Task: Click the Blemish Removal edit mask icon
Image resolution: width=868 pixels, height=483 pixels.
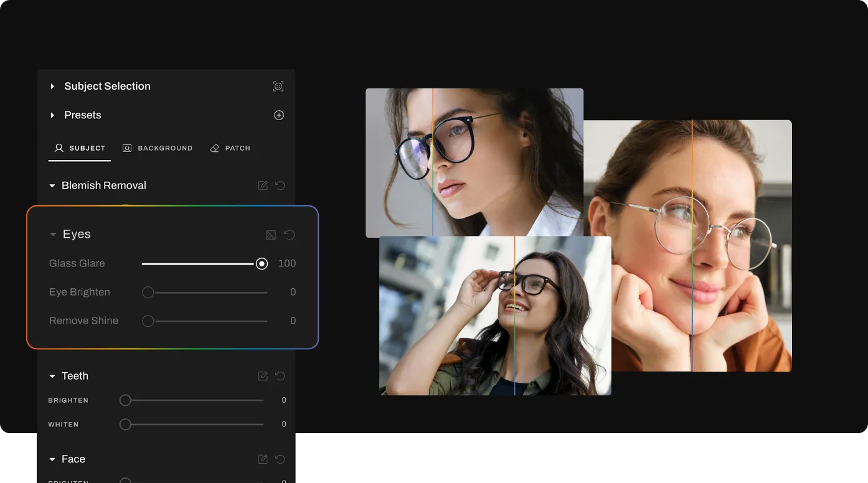Action: tap(263, 185)
